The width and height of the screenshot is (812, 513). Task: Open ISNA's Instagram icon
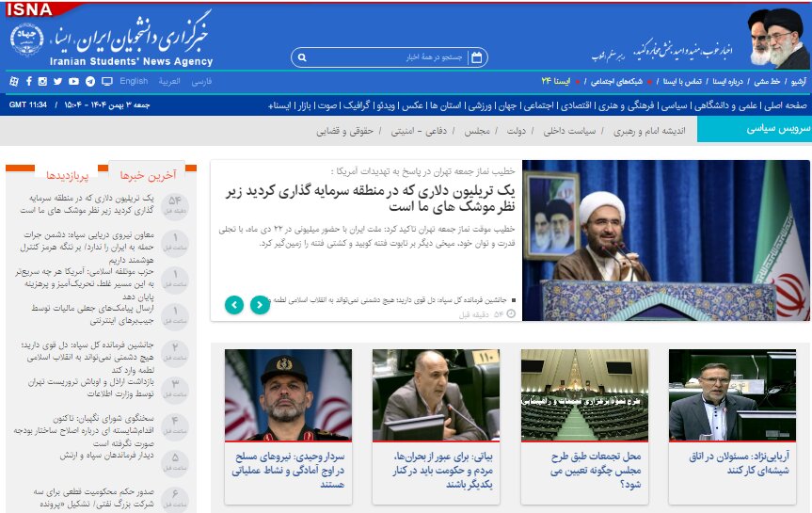click(x=42, y=82)
